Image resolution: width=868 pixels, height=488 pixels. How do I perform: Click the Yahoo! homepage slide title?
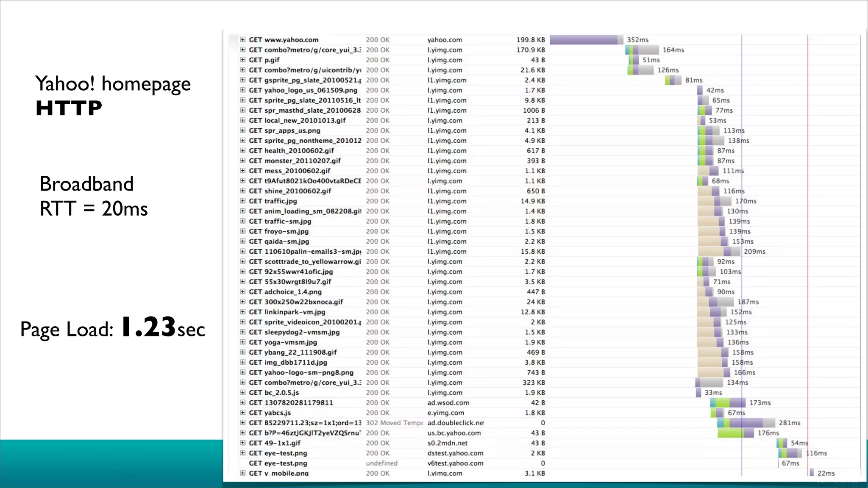click(113, 84)
